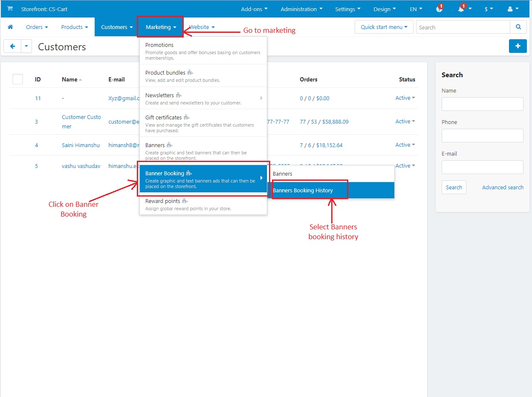
Task: Open the Advanced search link
Action: (503, 187)
